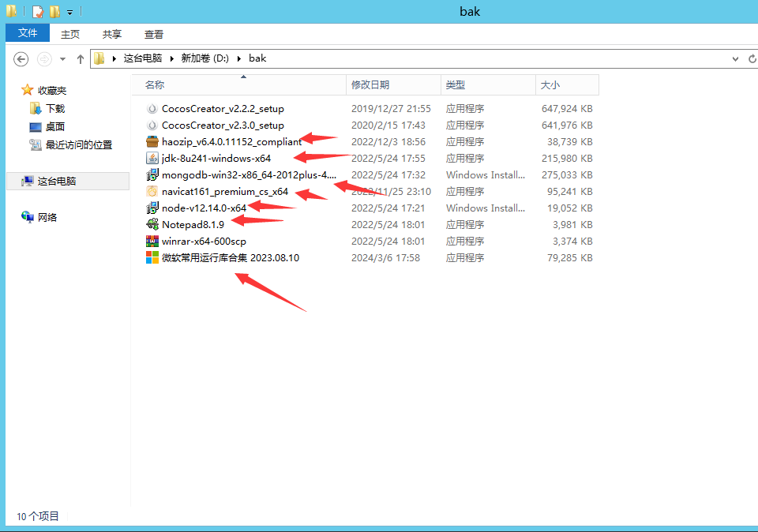Screen dimensions: 758x532
Task: Select 这台电脑 in navigation pane
Action: point(57,182)
